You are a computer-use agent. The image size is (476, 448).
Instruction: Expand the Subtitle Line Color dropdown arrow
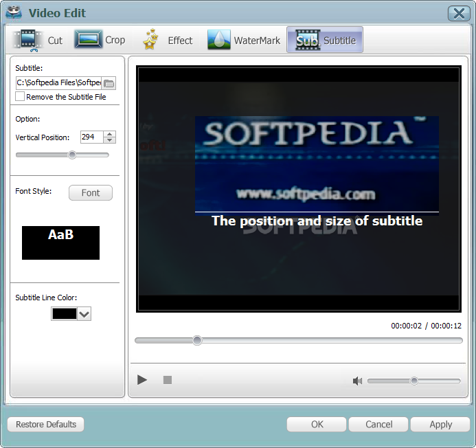pos(84,314)
